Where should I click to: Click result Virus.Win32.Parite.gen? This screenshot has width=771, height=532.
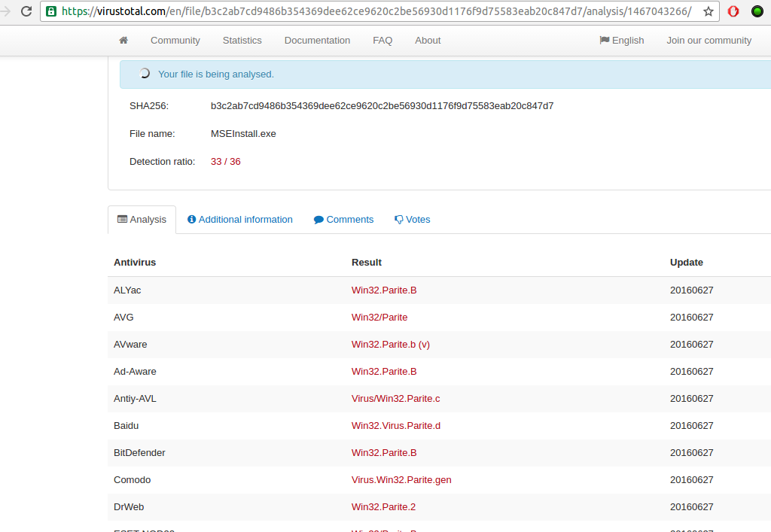pyautogui.click(x=401, y=479)
